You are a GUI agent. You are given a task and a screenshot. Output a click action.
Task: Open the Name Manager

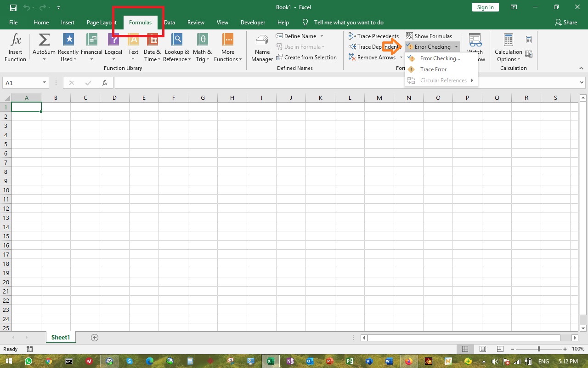[x=262, y=47]
